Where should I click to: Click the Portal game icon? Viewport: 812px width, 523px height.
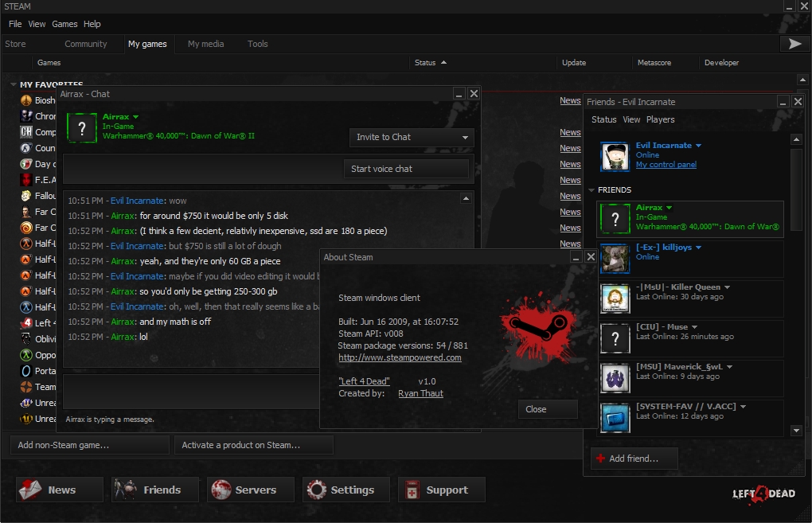click(26, 371)
